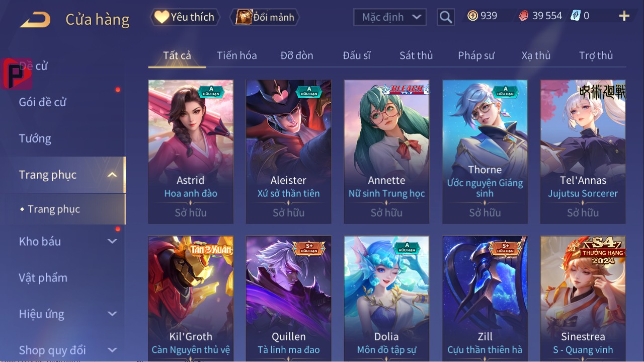Select Astrid Hoa anh đào skin card
Viewport: 644px width, 362px height.
pyautogui.click(x=191, y=152)
